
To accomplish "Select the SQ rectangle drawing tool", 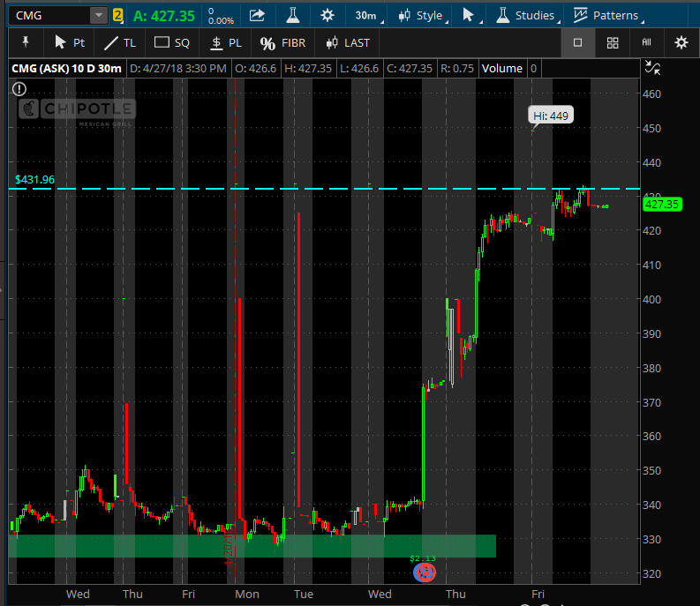I will [x=172, y=42].
